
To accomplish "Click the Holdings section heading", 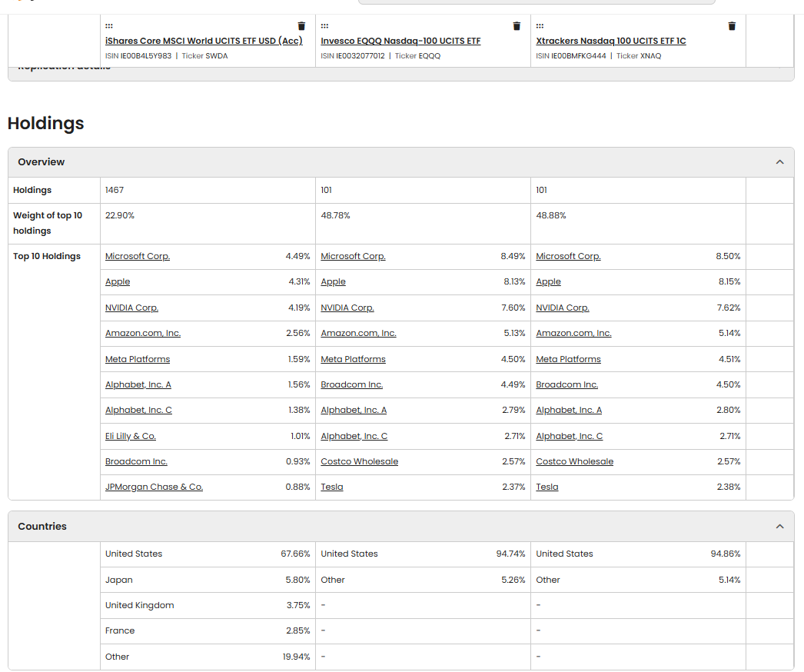I will [45, 124].
